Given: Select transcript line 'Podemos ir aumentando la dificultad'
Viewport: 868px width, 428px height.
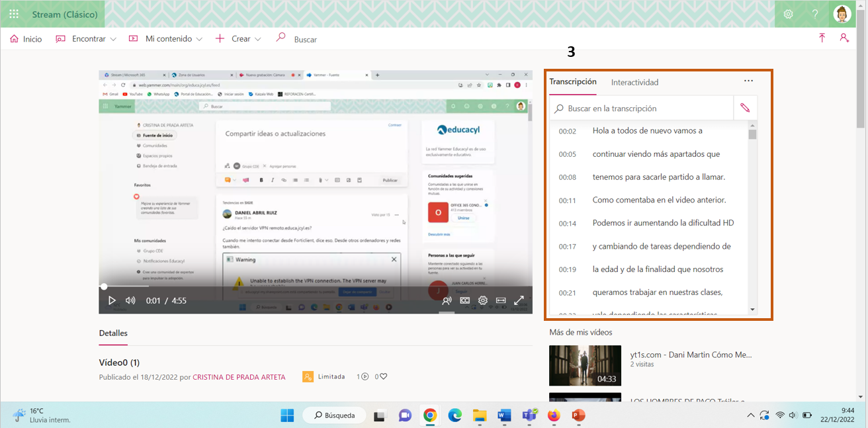Looking at the screenshot, I should (664, 223).
